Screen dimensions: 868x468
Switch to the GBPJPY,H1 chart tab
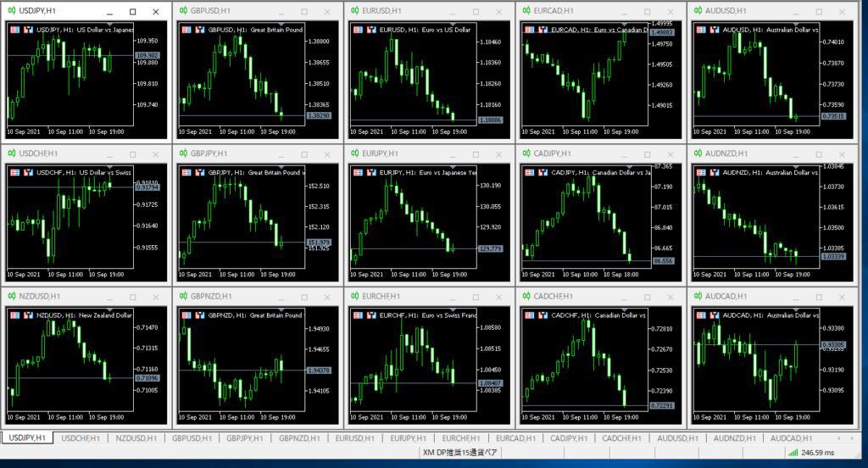244,438
